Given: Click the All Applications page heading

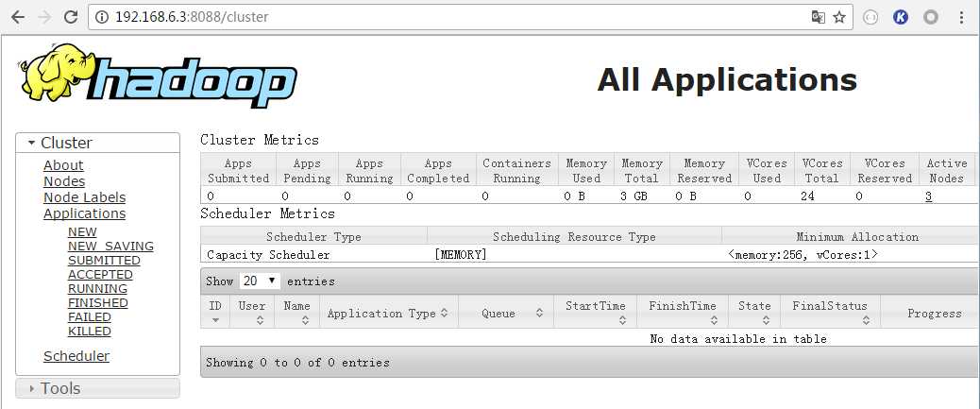Looking at the screenshot, I should point(727,80).
